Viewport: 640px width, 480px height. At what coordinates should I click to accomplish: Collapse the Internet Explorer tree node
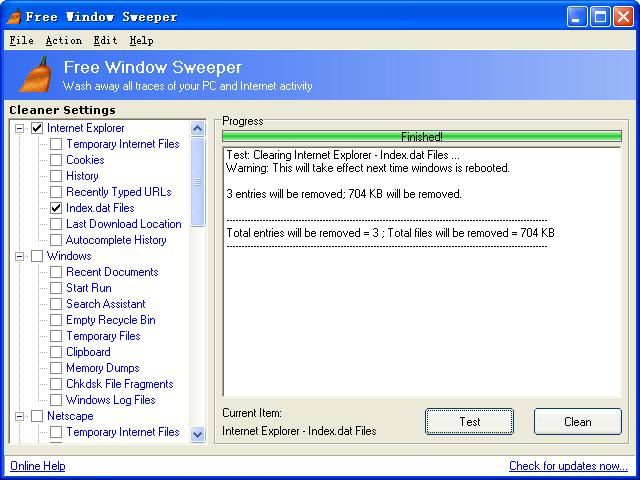pyautogui.click(x=19, y=129)
